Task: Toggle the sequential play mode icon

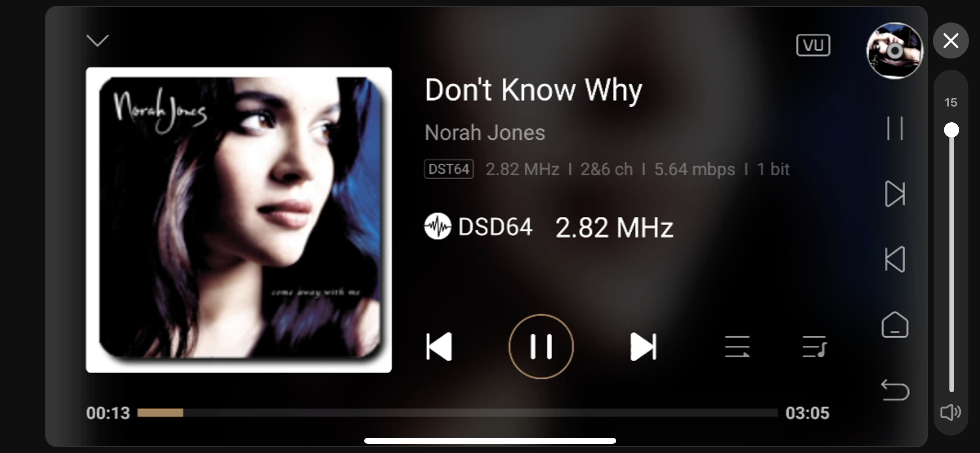Action: pyautogui.click(x=737, y=347)
